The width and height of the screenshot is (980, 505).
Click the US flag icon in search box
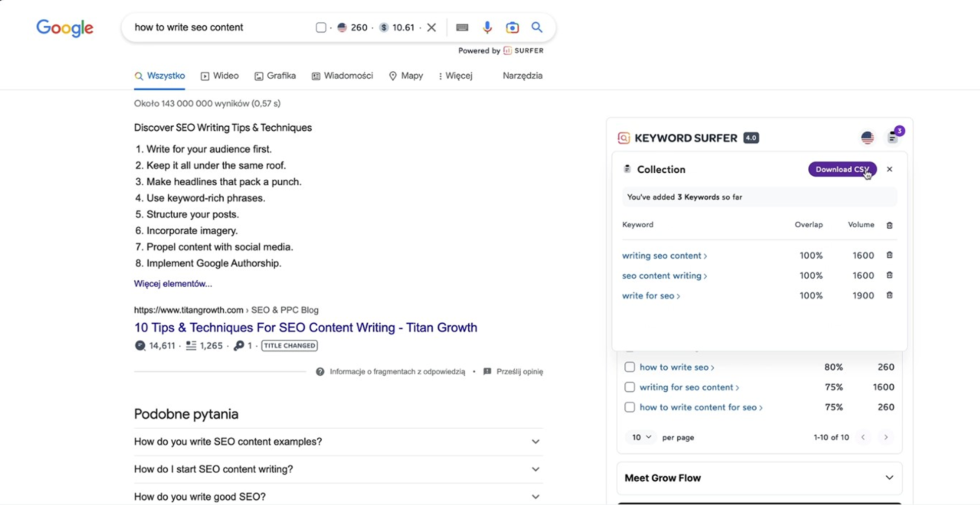[x=342, y=27]
